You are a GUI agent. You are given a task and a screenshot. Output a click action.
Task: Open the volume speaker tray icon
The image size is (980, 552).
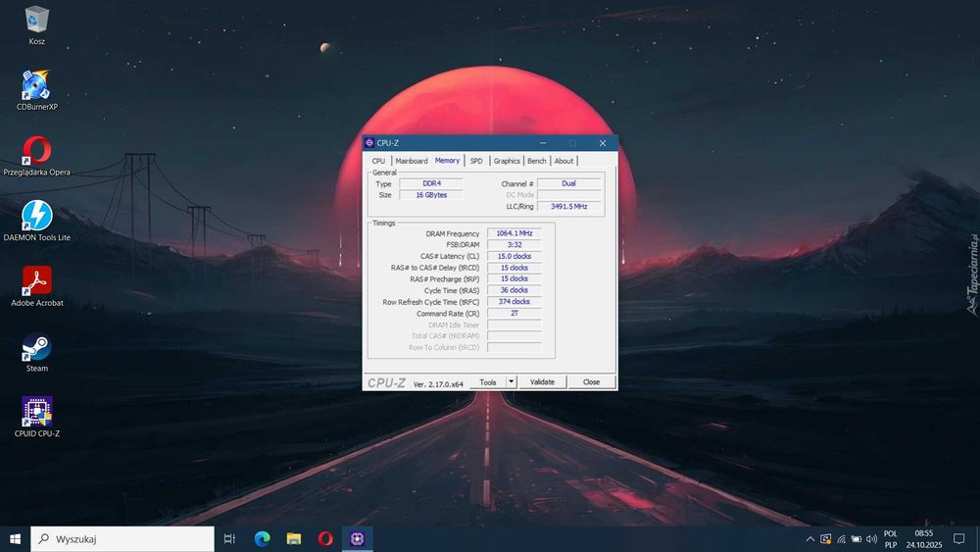pos(871,539)
